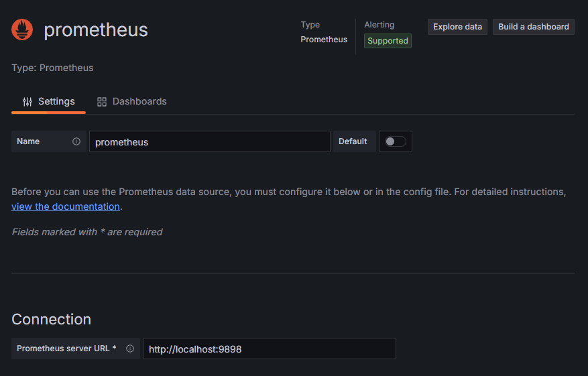
Task: Open the view the documentation link
Action: point(66,206)
